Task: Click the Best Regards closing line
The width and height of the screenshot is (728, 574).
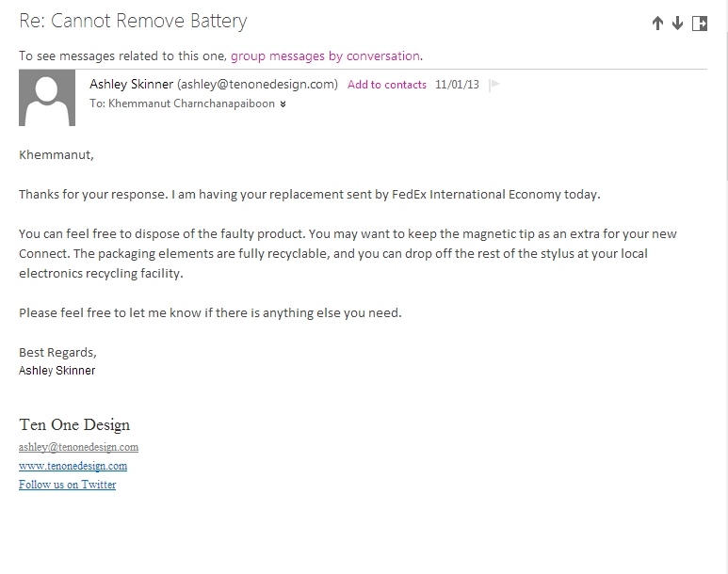Action: point(57,353)
